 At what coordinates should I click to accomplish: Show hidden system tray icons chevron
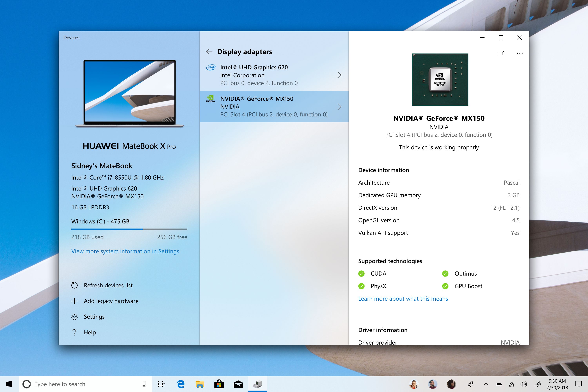pyautogui.click(x=486, y=384)
